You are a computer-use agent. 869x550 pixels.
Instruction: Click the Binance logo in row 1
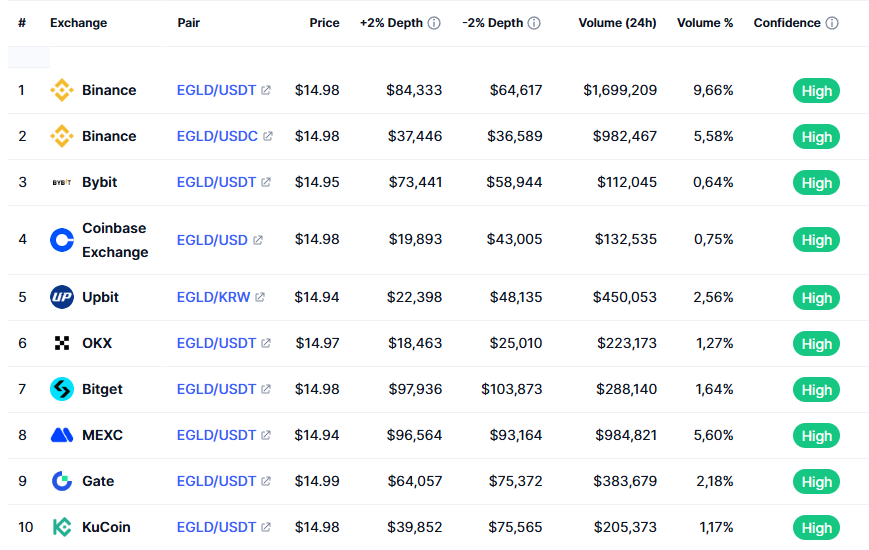(62, 90)
